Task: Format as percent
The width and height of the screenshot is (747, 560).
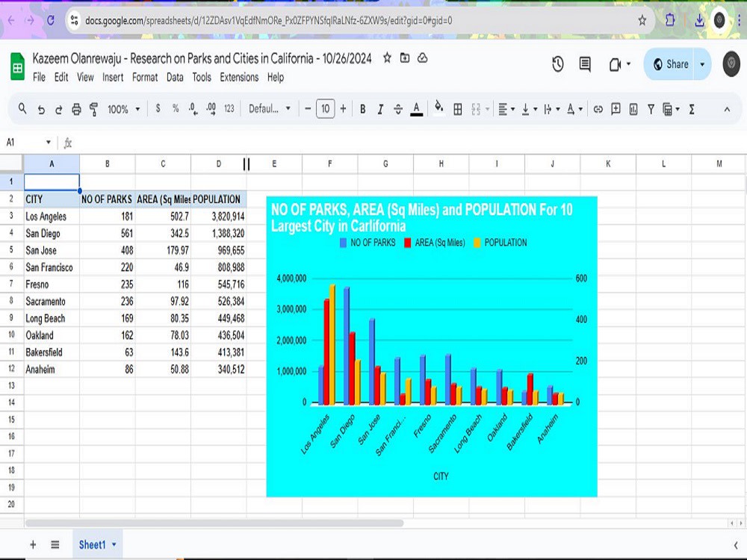Action: (176, 109)
